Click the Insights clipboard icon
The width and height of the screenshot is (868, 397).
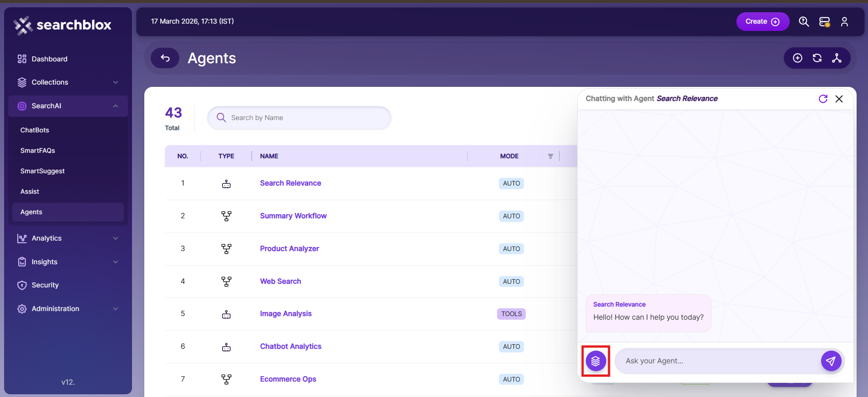[22, 262]
